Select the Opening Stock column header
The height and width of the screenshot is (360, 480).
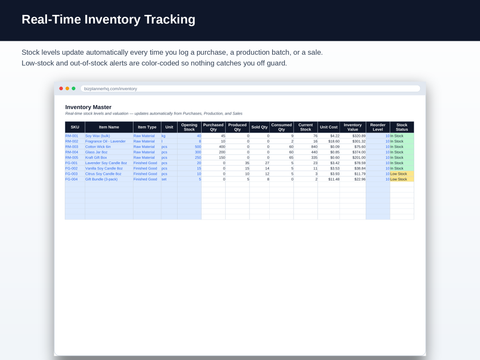pyautogui.click(x=189, y=127)
